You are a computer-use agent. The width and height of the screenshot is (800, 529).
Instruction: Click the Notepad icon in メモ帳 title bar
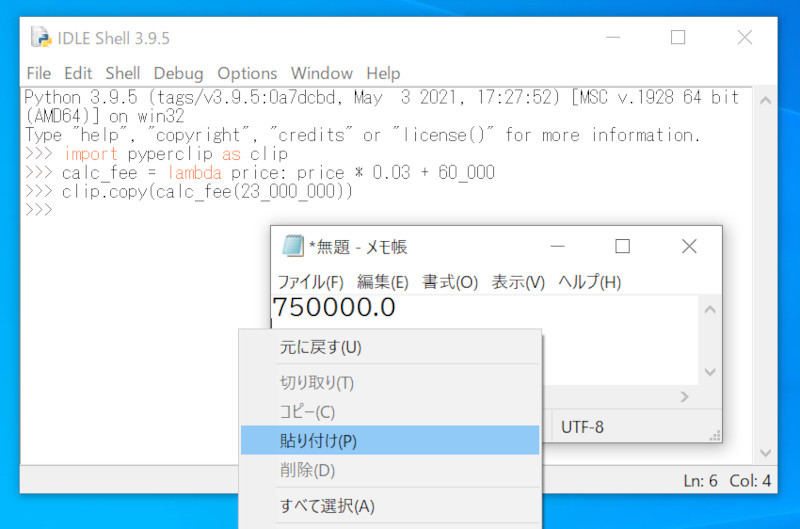pos(293,246)
